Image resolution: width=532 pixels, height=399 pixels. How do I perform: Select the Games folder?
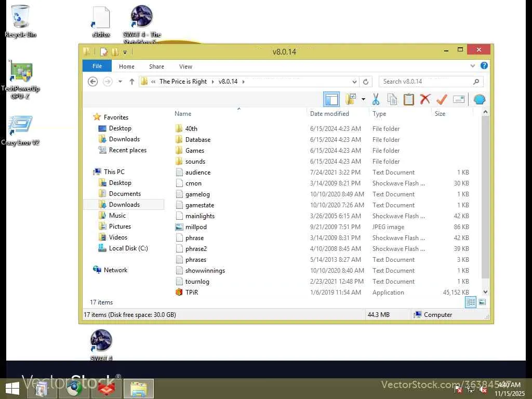(195, 150)
